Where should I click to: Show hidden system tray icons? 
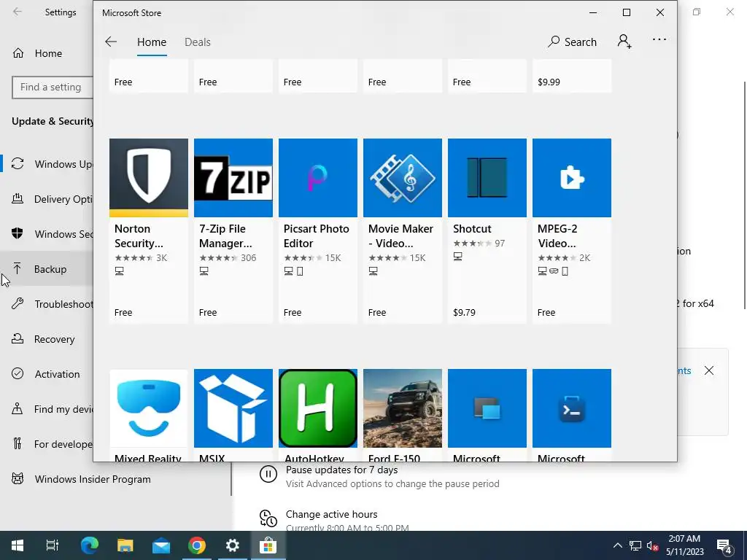pos(617,545)
